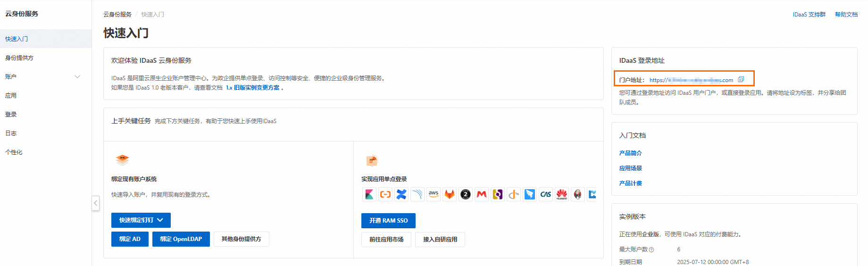Click the 绑定现有账户系统 heading
Image resolution: width=868 pixels, height=266 pixels.
coord(134,179)
